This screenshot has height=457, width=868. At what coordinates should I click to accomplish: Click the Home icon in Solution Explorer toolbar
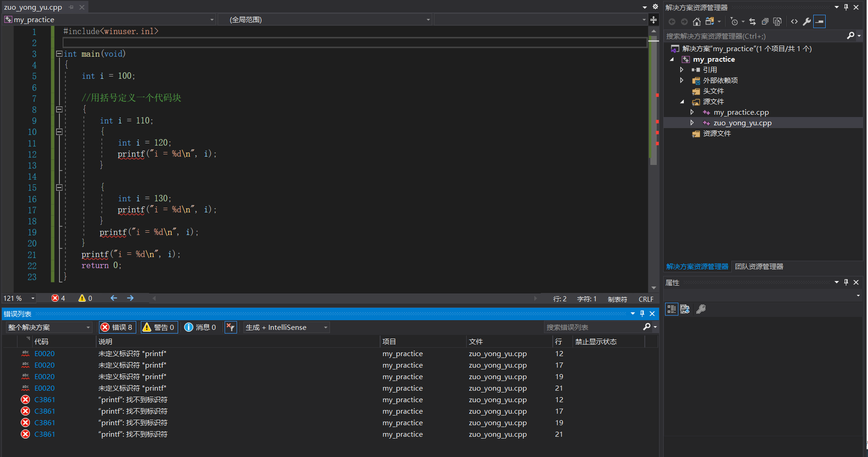(x=697, y=22)
